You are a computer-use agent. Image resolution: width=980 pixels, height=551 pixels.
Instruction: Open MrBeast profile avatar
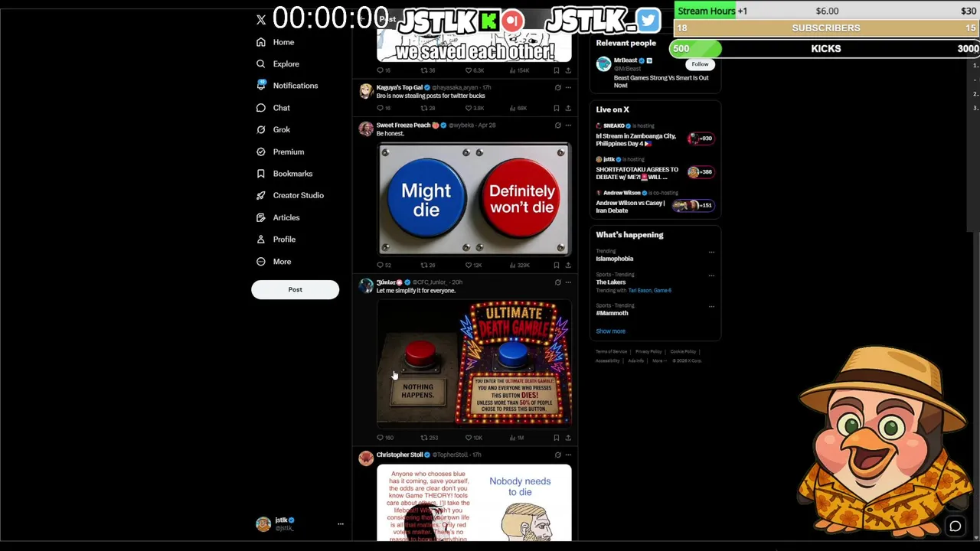click(603, 64)
